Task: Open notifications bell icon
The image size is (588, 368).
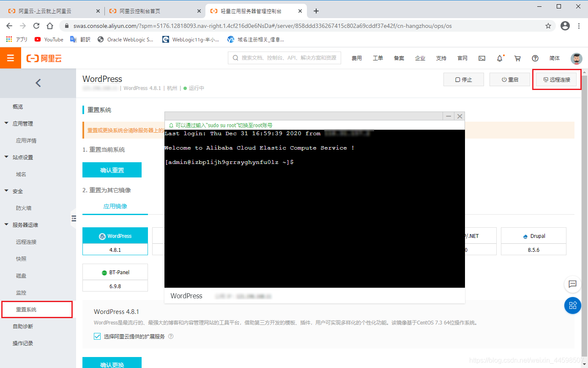Action: tap(500, 58)
